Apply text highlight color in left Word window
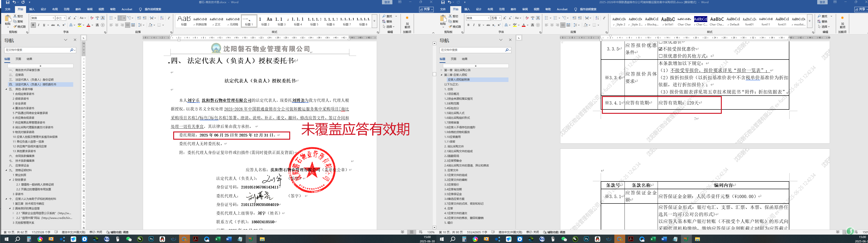 (x=80, y=25)
